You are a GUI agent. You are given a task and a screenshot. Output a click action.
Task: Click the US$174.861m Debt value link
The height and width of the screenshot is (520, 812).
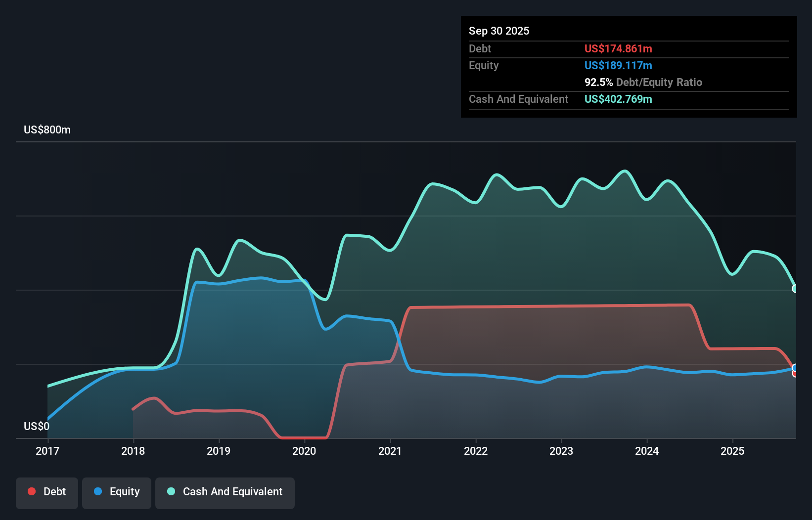click(618, 48)
